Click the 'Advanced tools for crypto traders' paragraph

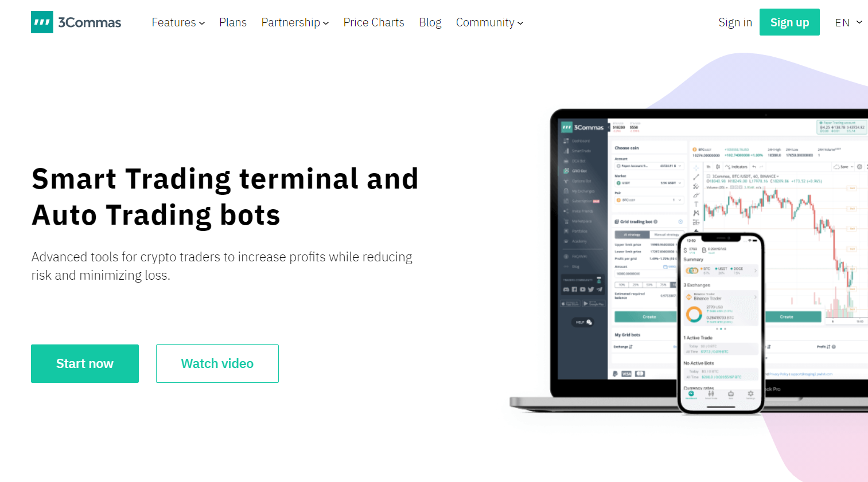pyautogui.click(x=222, y=266)
